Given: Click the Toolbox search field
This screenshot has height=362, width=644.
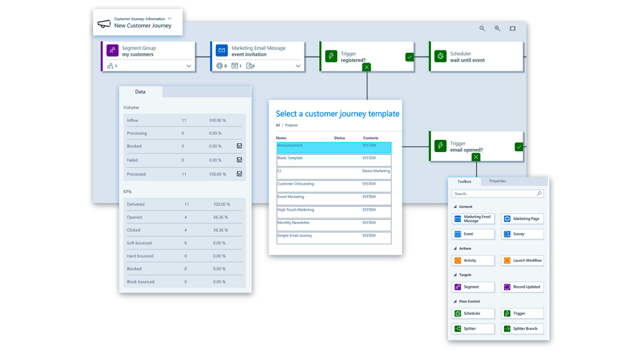Looking at the screenshot, I should click(x=494, y=194).
